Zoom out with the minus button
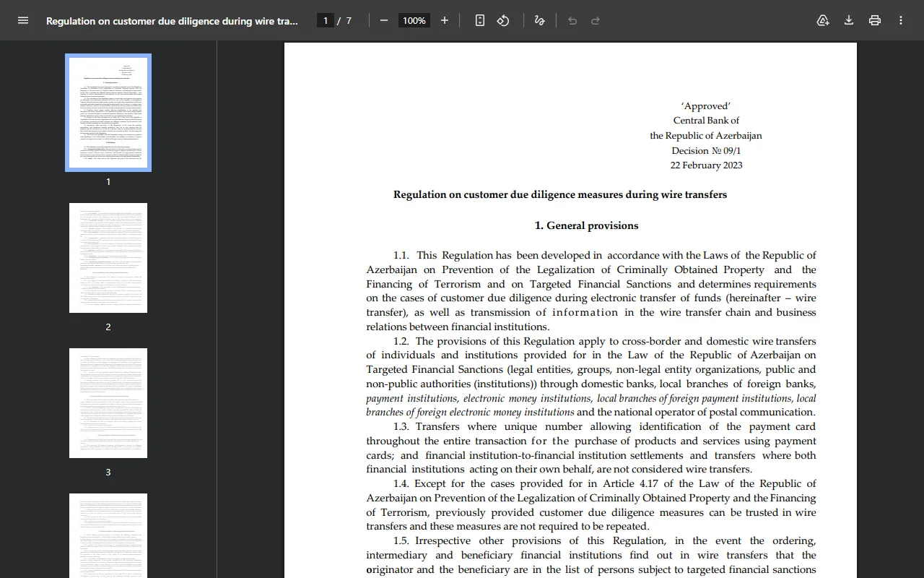The image size is (924, 578). [x=384, y=20]
